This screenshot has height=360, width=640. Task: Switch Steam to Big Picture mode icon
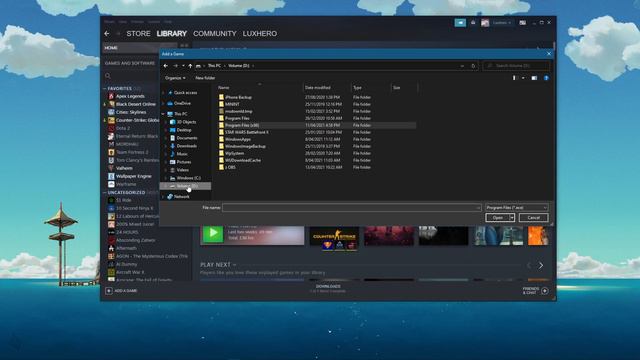click(x=522, y=23)
